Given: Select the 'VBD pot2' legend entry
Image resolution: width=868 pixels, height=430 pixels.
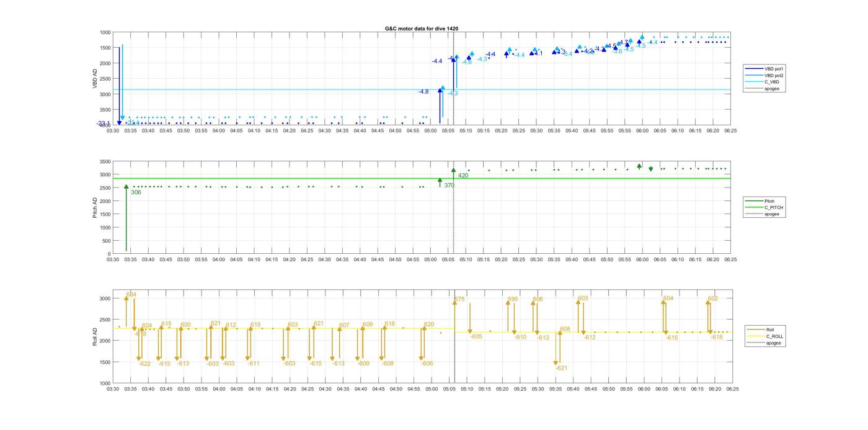Looking at the screenshot, I should click(x=764, y=75).
